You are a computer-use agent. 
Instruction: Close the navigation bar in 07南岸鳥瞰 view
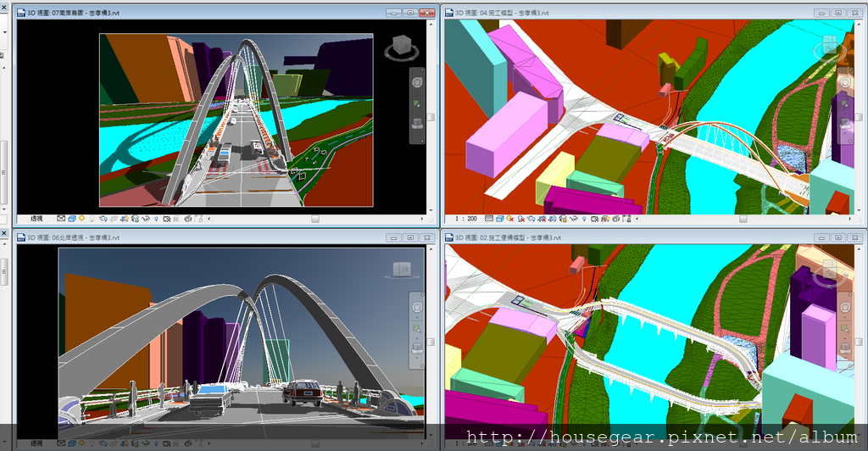coord(422,70)
